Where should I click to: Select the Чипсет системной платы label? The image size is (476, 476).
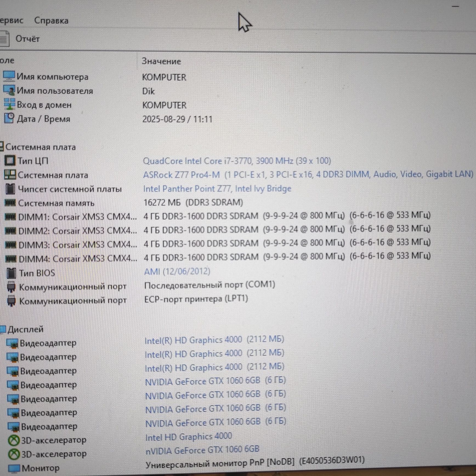point(70,189)
